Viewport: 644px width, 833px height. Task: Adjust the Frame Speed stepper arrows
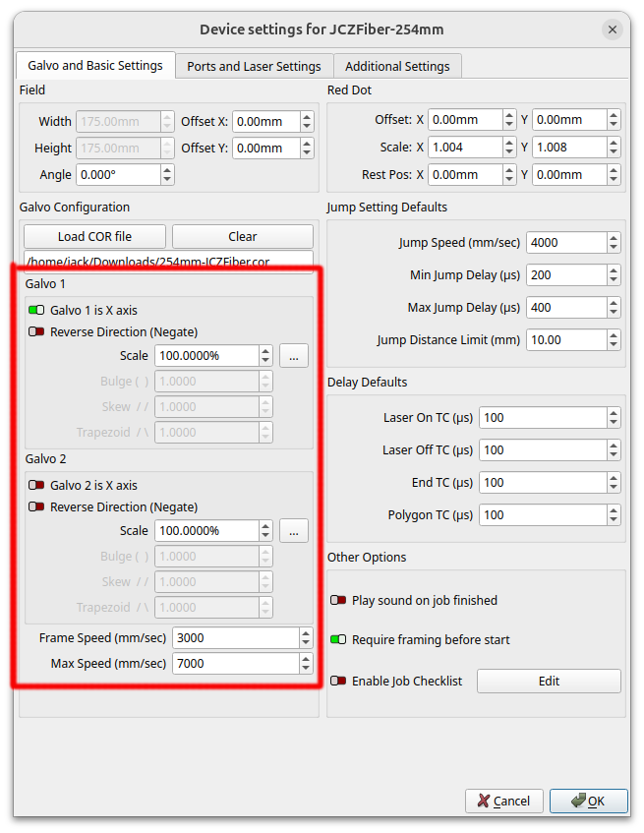click(x=306, y=638)
